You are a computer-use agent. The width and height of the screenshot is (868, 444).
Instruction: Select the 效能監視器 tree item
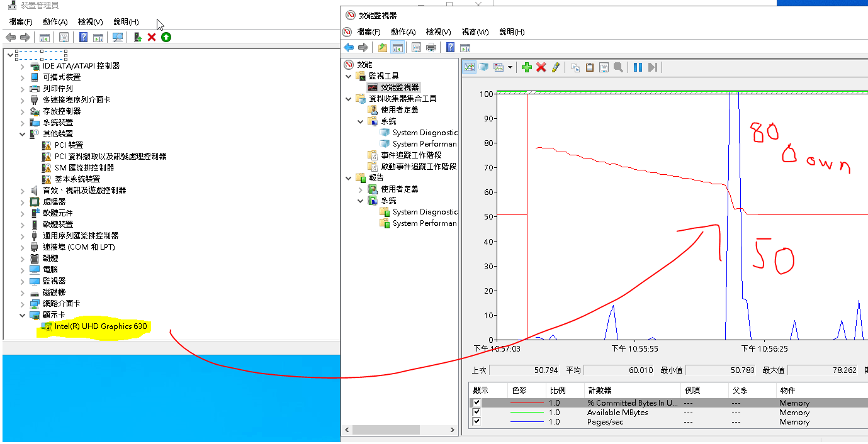[400, 87]
